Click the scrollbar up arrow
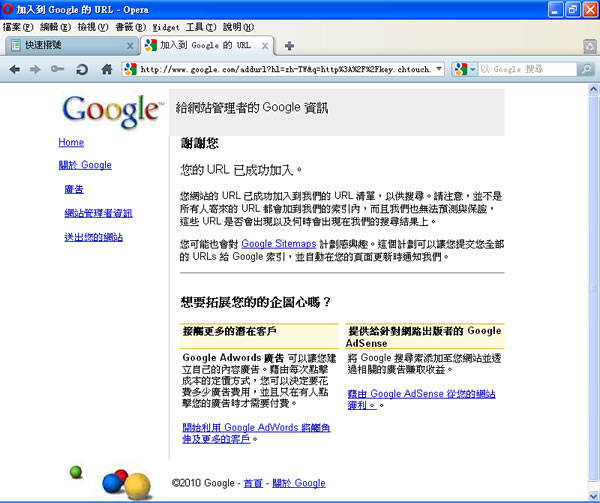The height and width of the screenshot is (503, 600). click(593, 90)
